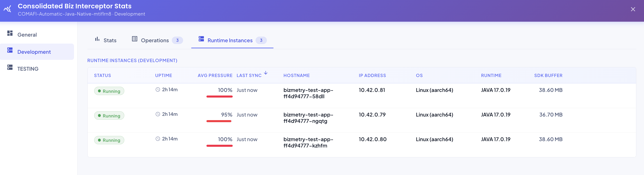This screenshot has height=175, width=644.
Task: Click the 95% pressure bar
Action: [219, 121]
